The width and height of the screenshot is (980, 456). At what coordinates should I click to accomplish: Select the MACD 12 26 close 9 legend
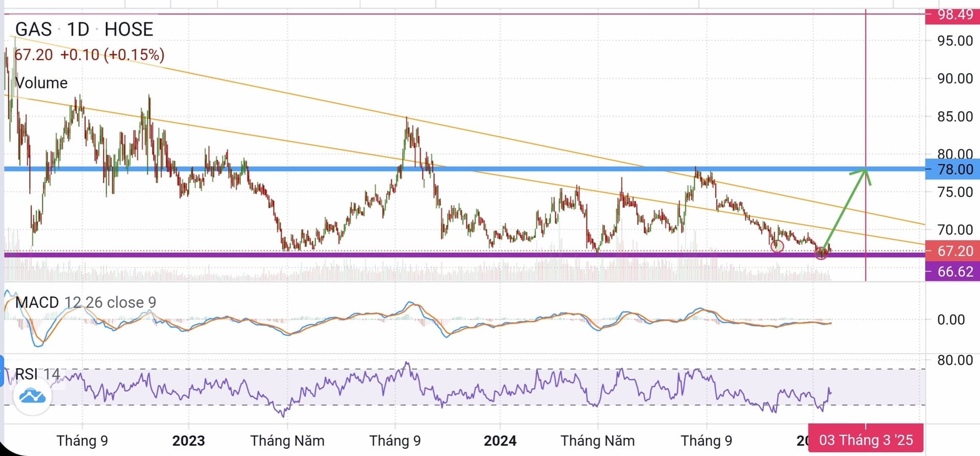[x=86, y=302]
